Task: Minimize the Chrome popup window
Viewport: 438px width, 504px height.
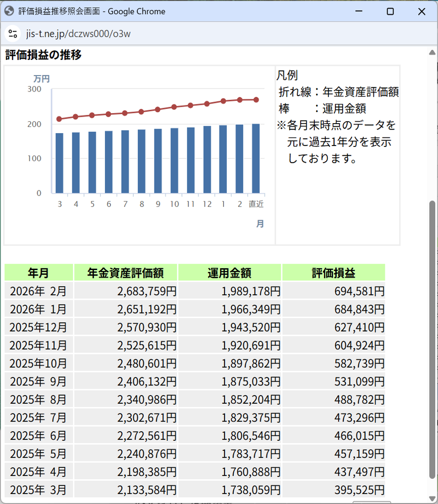Action: pyautogui.click(x=359, y=11)
